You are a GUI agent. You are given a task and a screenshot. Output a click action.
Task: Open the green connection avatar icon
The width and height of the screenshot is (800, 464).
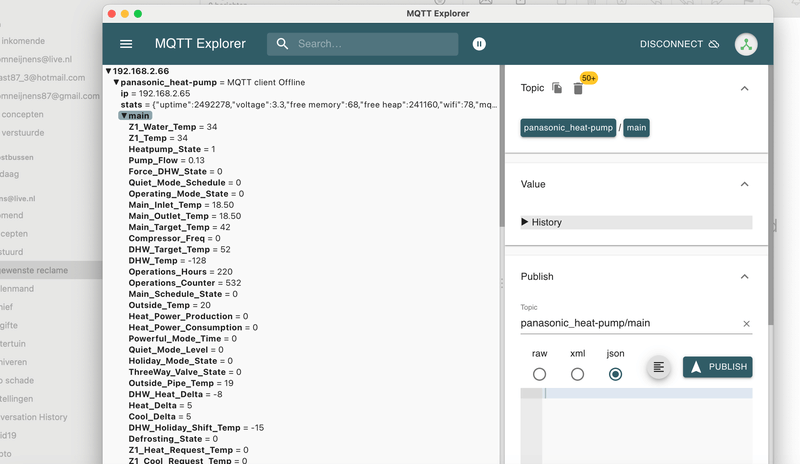coord(746,44)
